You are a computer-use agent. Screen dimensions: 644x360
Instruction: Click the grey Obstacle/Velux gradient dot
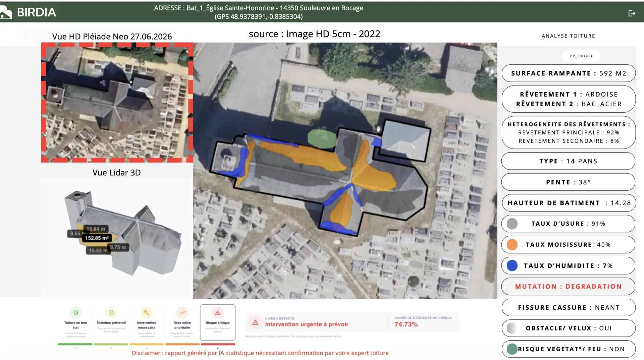(x=512, y=328)
